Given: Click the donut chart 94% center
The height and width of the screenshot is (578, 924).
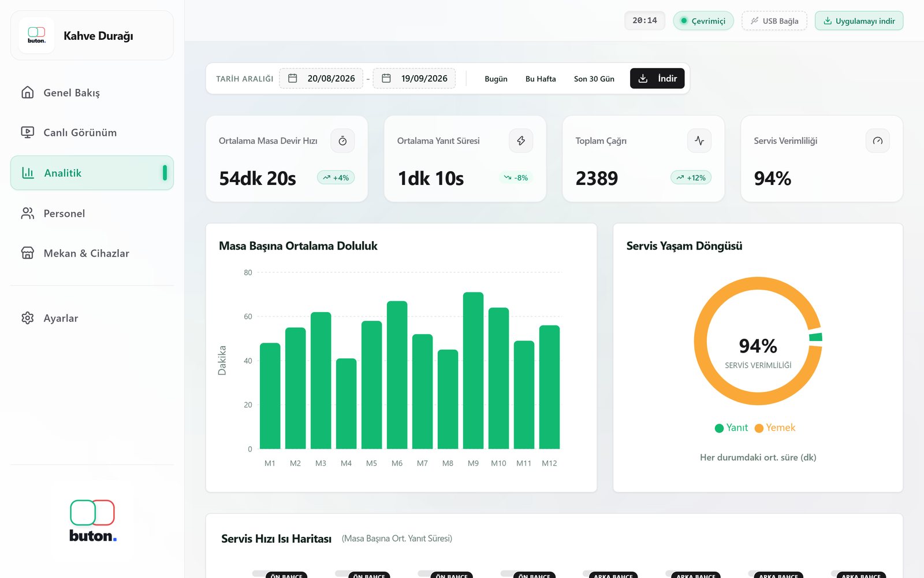Looking at the screenshot, I should coord(758,346).
